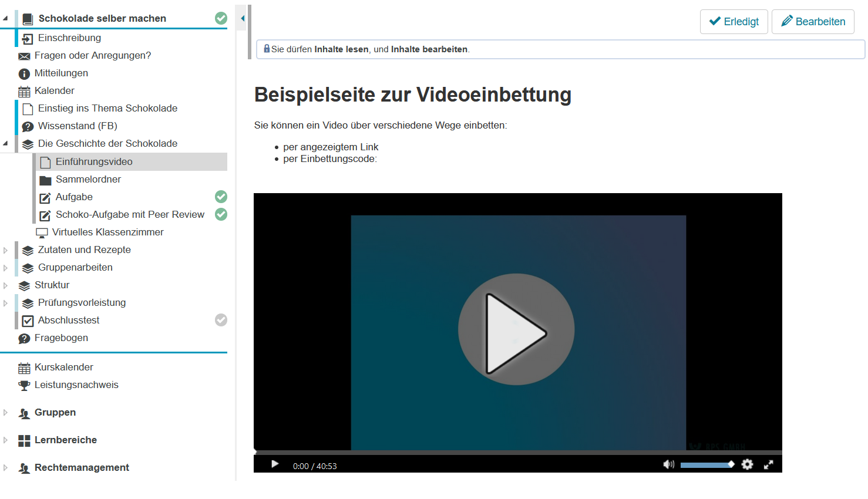The width and height of the screenshot is (868, 499).
Task: Click Erledigt to mark page done
Action: 734,21
